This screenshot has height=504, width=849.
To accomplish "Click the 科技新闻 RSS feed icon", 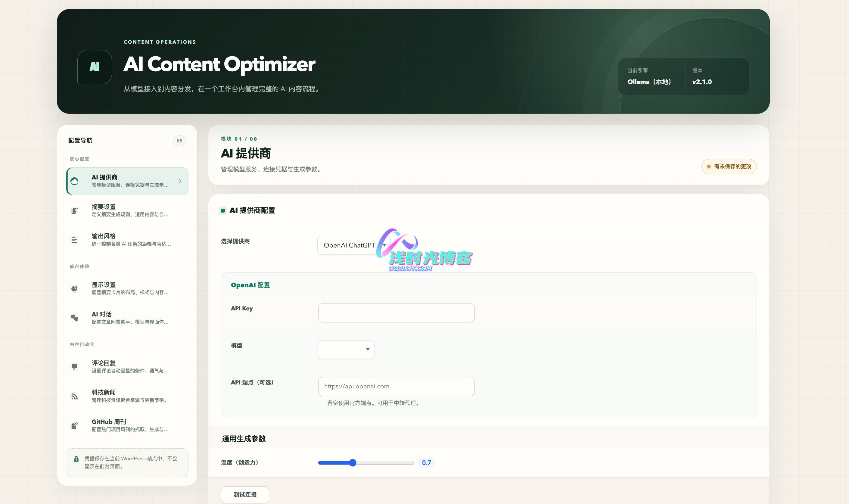I will pyautogui.click(x=74, y=396).
